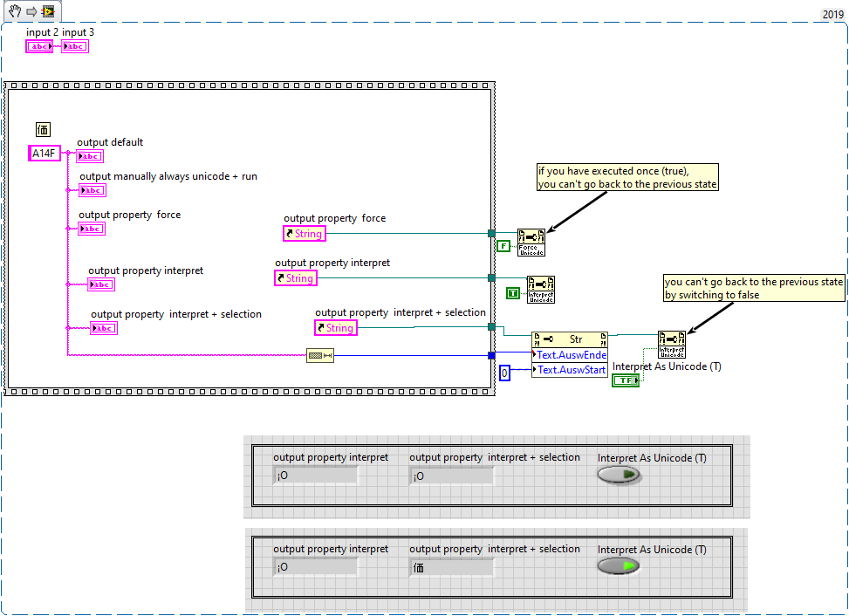849x616 pixels.
Task: Toggle the True boolean constant
Action: [512, 293]
